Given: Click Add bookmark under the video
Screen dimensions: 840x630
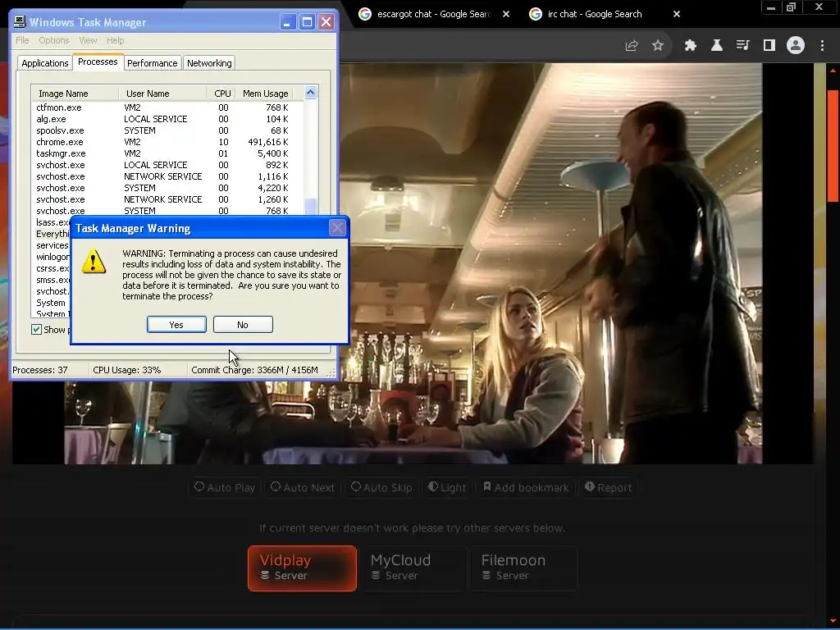Looking at the screenshot, I should pos(526,487).
